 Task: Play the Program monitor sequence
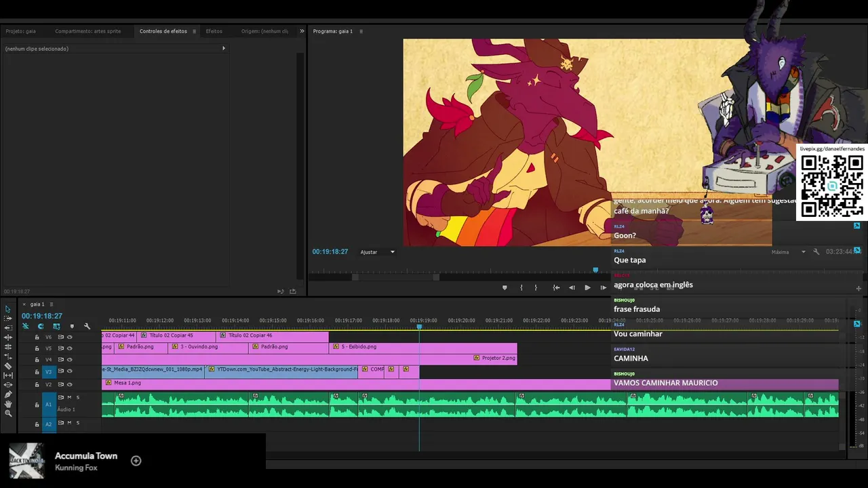coord(587,287)
